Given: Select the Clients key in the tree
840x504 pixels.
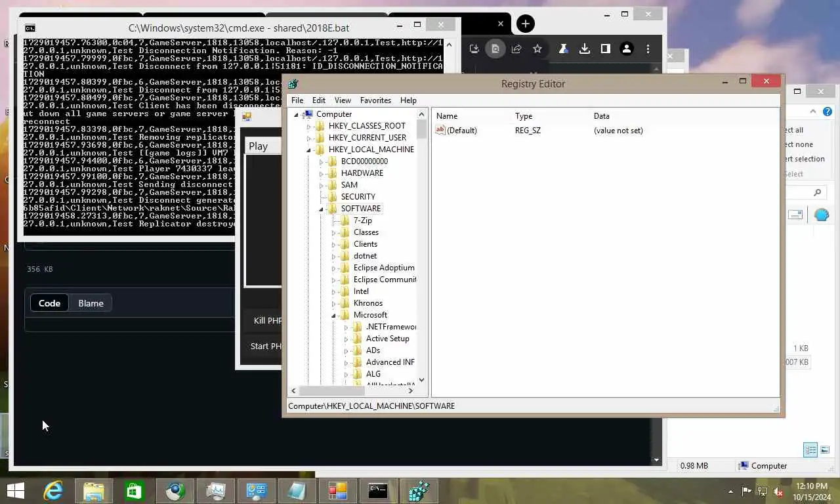Looking at the screenshot, I should pyautogui.click(x=366, y=244).
